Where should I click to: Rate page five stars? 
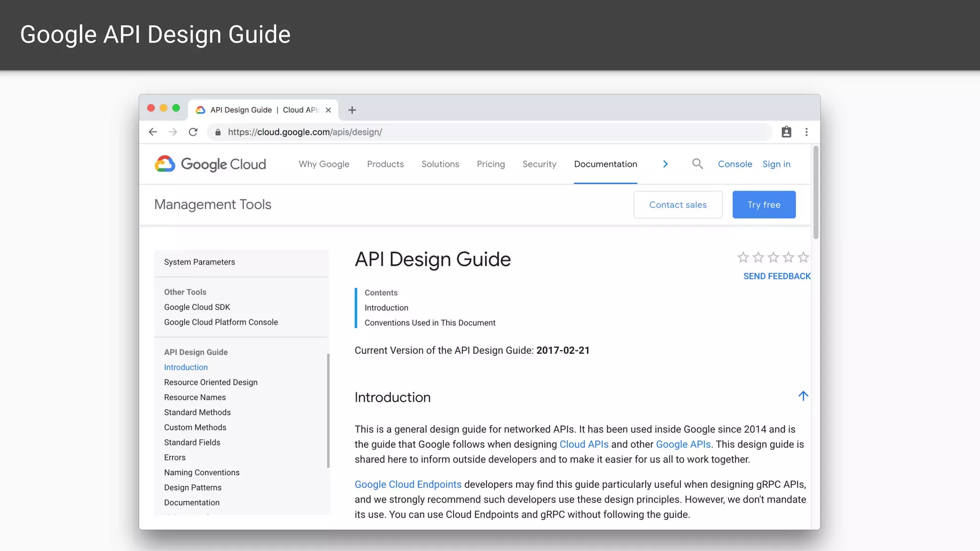pos(803,258)
